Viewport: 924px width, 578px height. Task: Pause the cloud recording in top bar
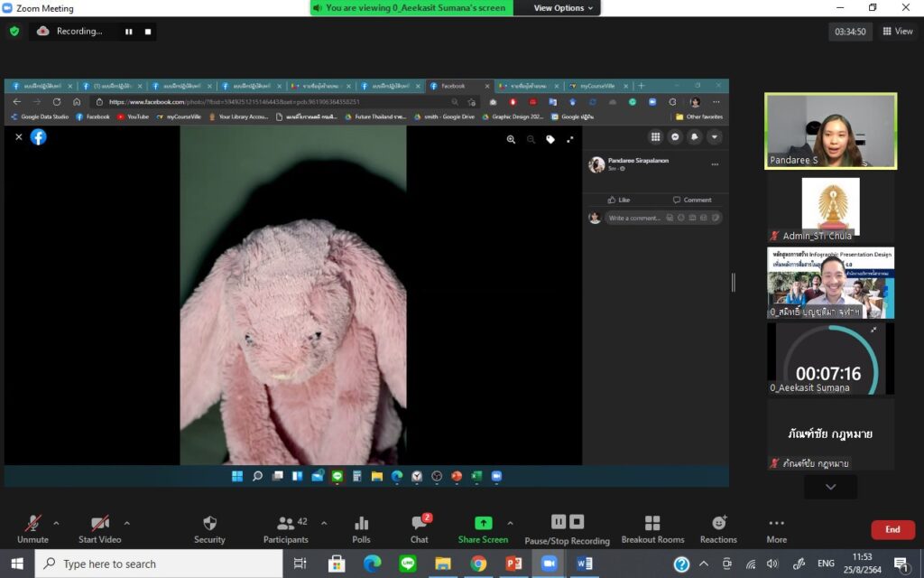point(128,32)
